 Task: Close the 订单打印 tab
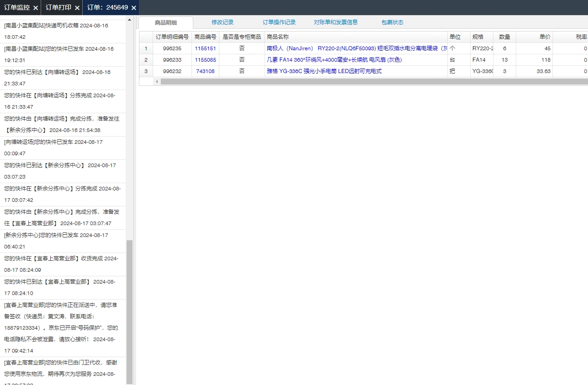tap(77, 8)
